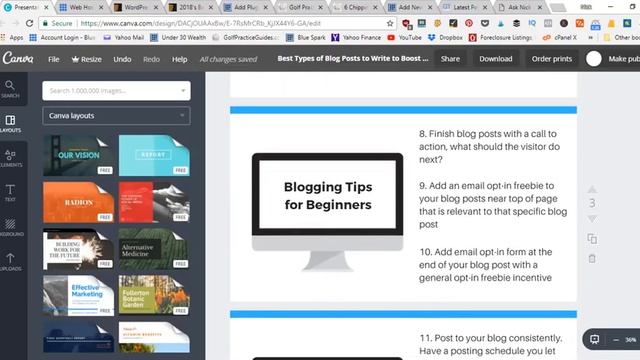This screenshot has width=640, height=360.
Task: Select the orange Radion layout
Action: 78,202
